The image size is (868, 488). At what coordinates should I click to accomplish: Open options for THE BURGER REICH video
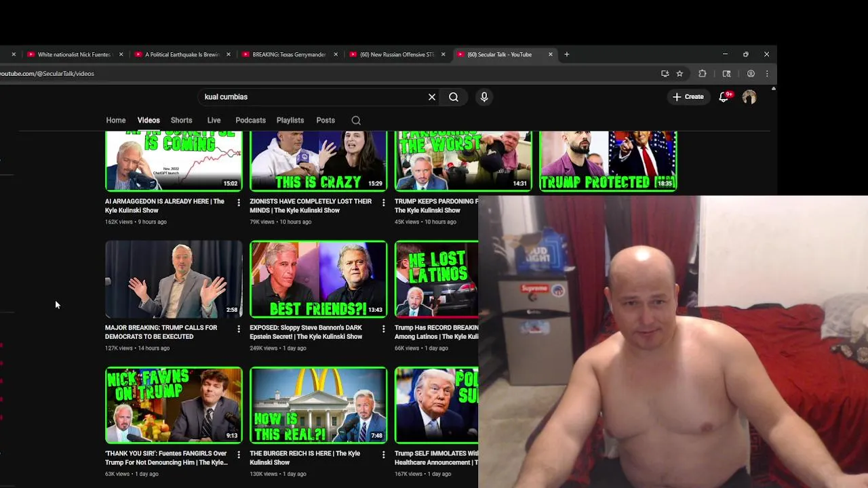pyautogui.click(x=383, y=455)
